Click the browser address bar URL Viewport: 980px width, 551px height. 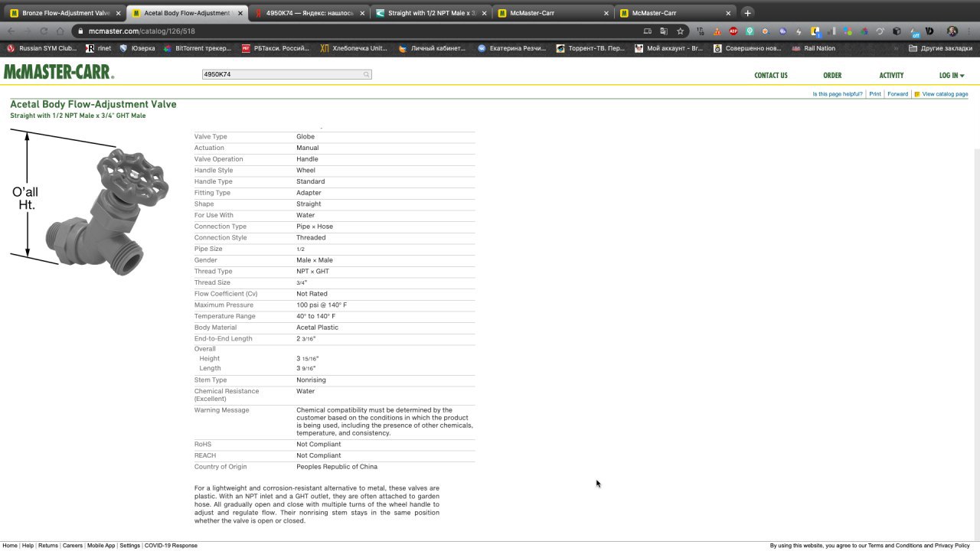point(142,31)
